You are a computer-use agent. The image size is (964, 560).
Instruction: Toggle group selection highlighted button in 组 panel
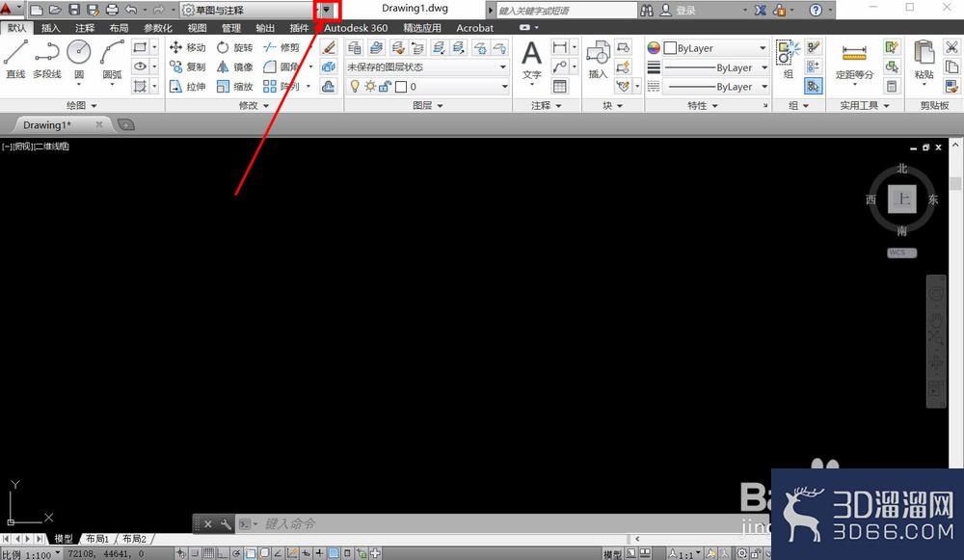(x=813, y=86)
